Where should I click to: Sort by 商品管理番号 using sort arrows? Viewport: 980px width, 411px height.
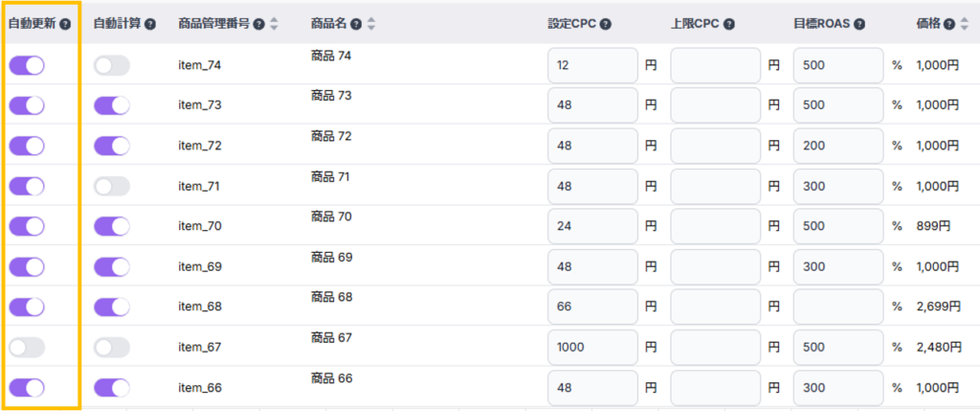[x=274, y=24]
